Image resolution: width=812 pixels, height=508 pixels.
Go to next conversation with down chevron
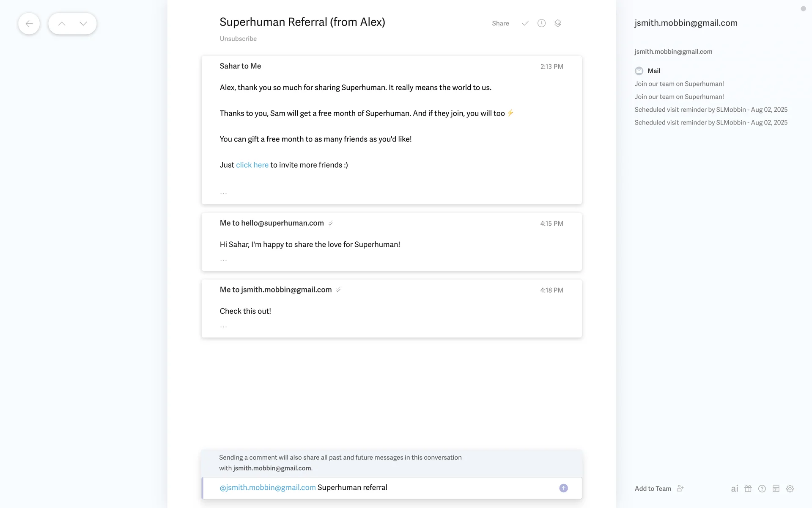coord(83,24)
